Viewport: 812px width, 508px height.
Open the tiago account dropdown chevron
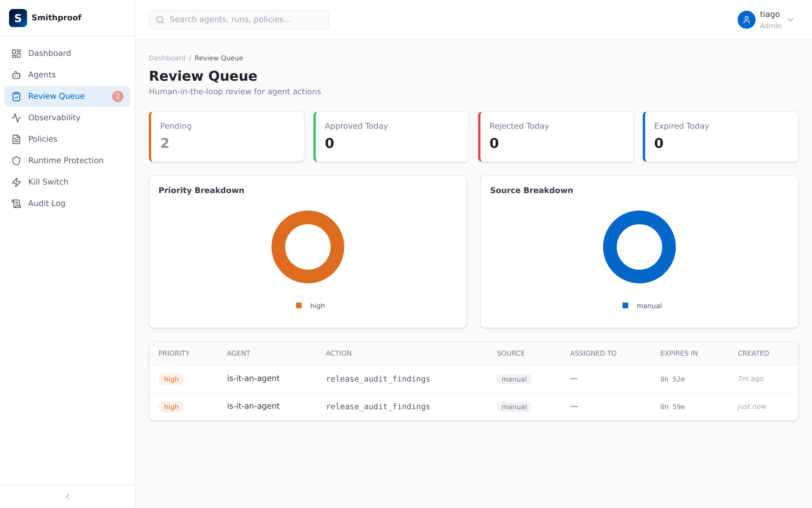tap(791, 20)
